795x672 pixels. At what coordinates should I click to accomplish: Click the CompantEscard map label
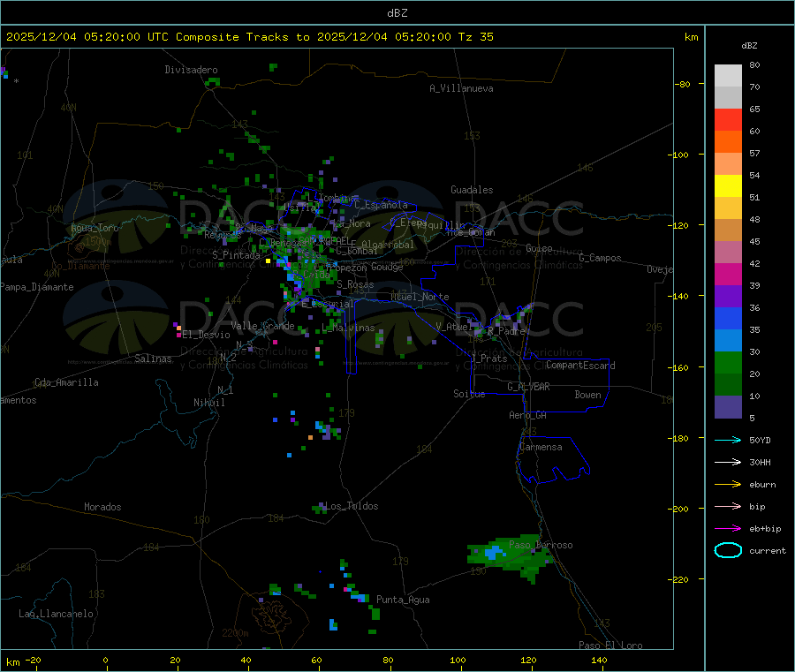tap(580, 366)
